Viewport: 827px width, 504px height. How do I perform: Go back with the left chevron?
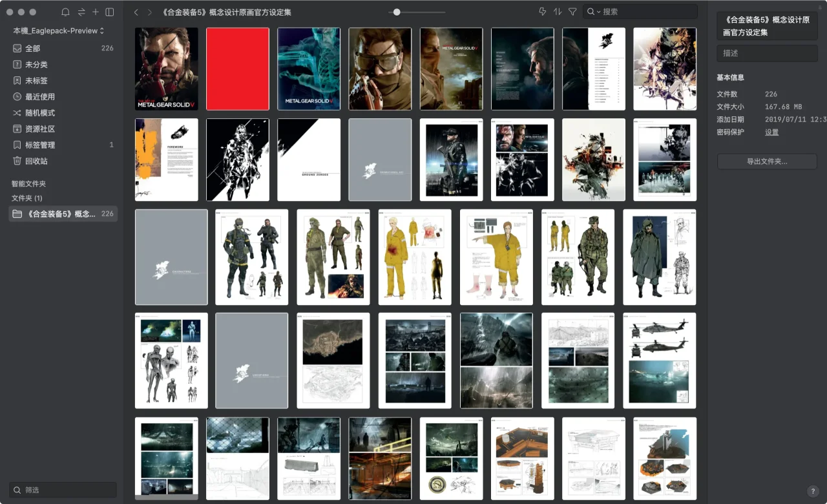click(136, 12)
